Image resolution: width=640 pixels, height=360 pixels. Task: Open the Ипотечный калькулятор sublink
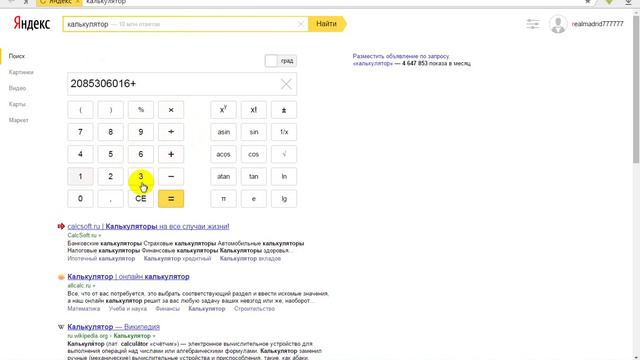tap(101, 258)
